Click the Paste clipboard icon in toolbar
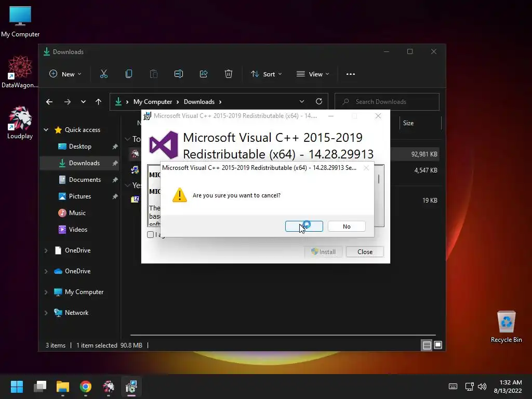This screenshot has height=399, width=532. [154, 74]
